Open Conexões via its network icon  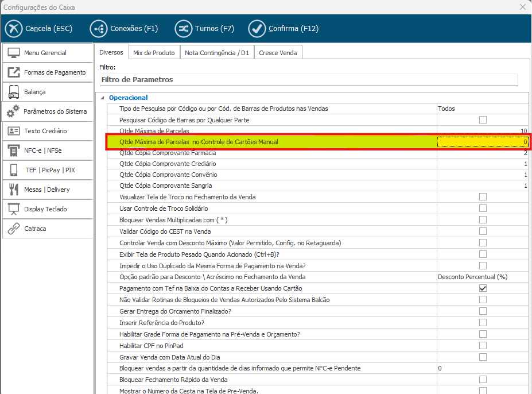point(99,29)
